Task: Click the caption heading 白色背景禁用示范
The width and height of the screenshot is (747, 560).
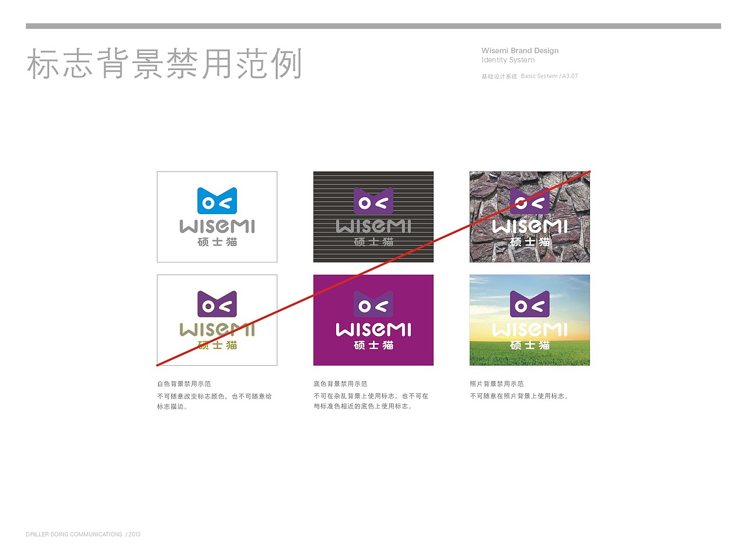Action: [x=184, y=384]
